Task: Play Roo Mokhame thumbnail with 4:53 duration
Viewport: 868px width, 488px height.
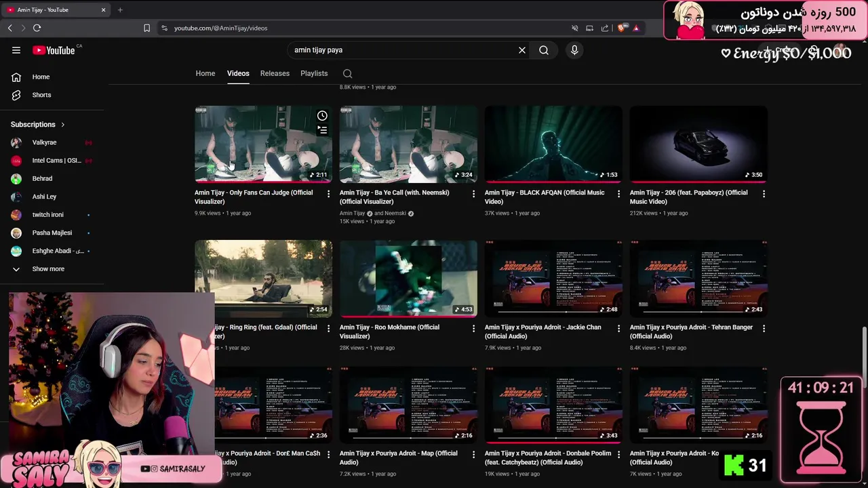Action: coord(408,279)
